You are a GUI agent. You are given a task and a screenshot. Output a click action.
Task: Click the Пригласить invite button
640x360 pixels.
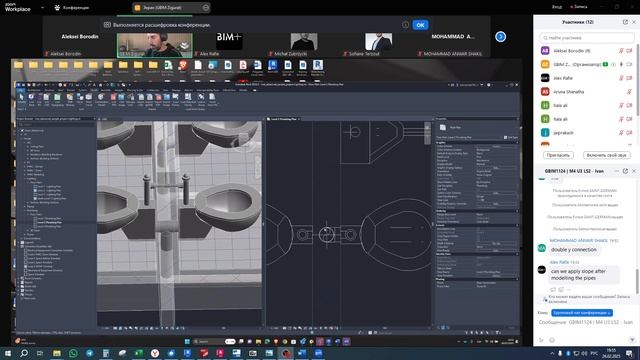point(558,156)
